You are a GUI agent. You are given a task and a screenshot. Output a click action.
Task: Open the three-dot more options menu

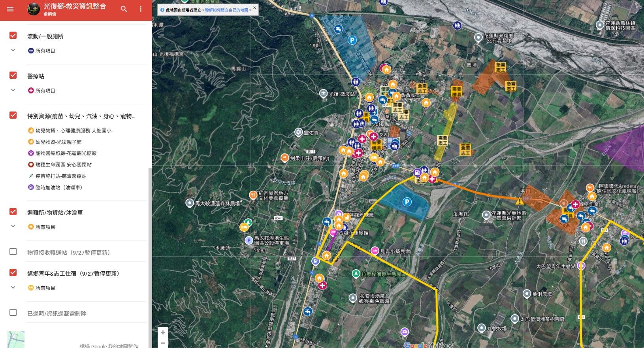click(x=140, y=9)
